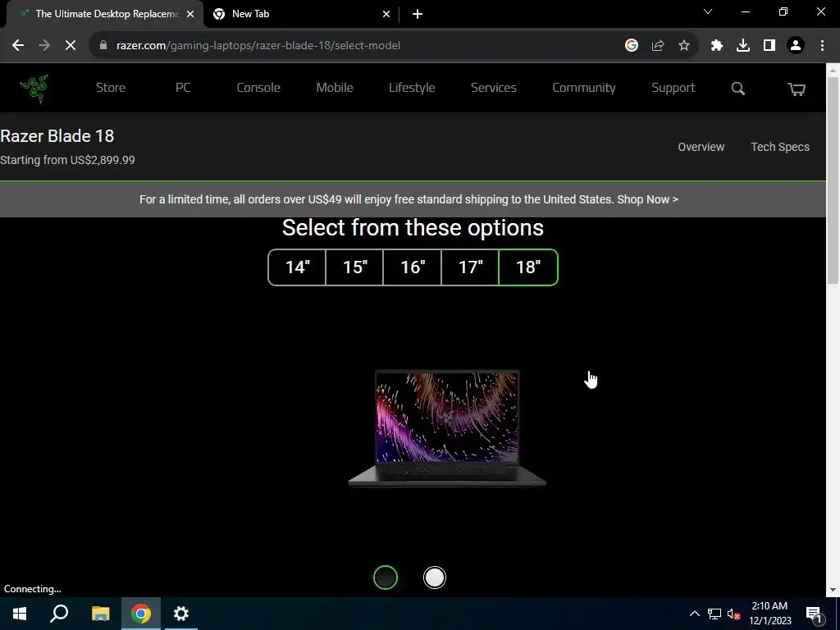Choose the white color swatch
This screenshot has height=630, width=840.
point(435,577)
